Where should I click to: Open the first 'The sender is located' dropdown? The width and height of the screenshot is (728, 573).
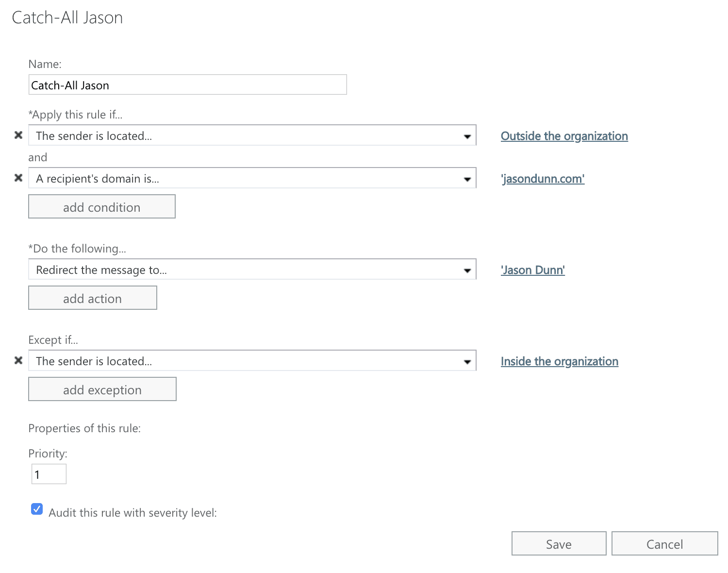(252, 135)
